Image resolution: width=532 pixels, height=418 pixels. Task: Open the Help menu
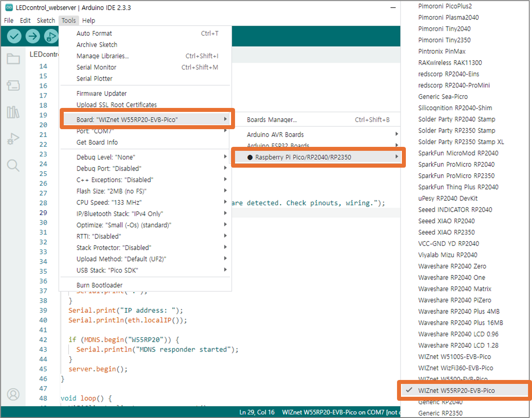click(89, 20)
